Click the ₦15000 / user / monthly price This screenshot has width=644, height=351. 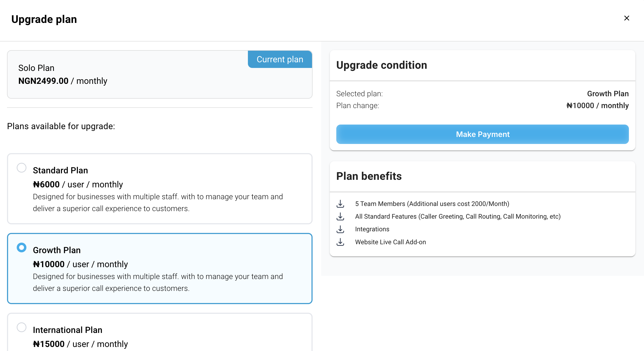(80, 344)
